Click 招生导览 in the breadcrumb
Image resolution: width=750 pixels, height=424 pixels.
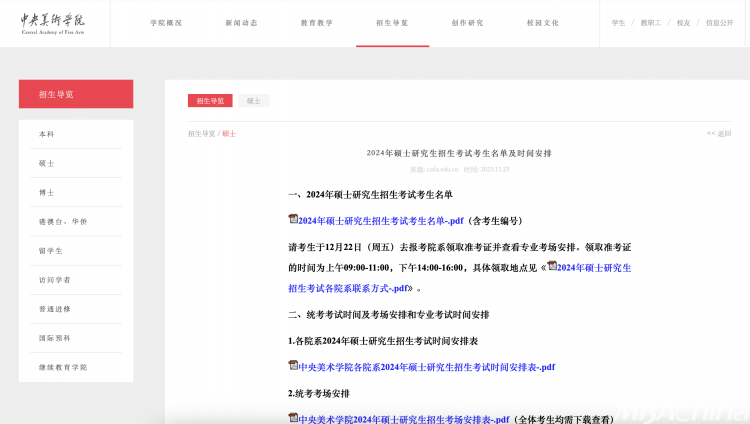point(201,134)
